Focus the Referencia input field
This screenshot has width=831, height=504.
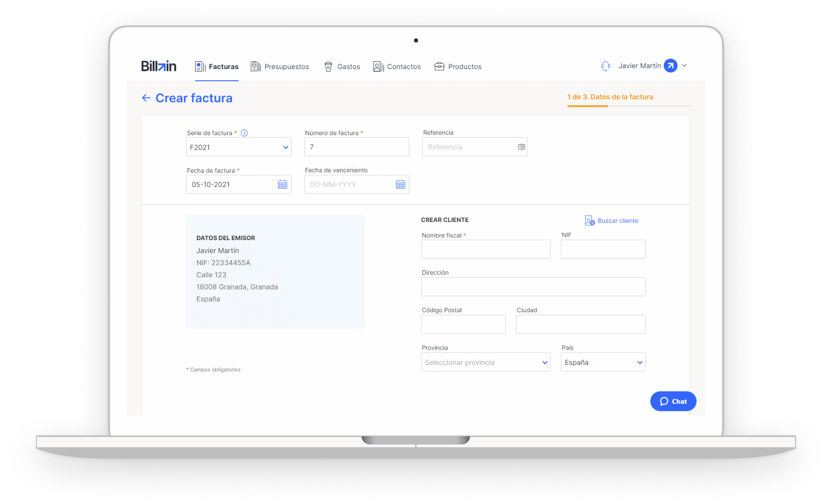pos(475,147)
